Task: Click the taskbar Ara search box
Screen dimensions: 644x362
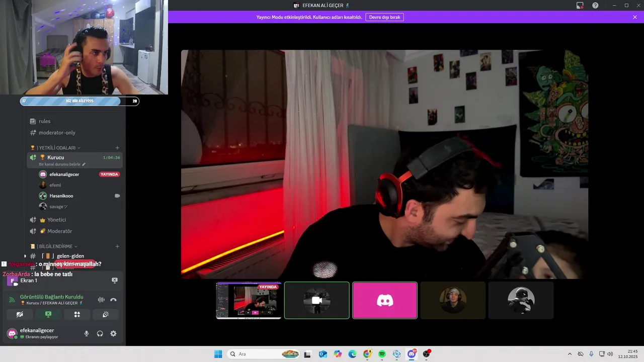Action: pyautogui.click(x=264, y=354)
